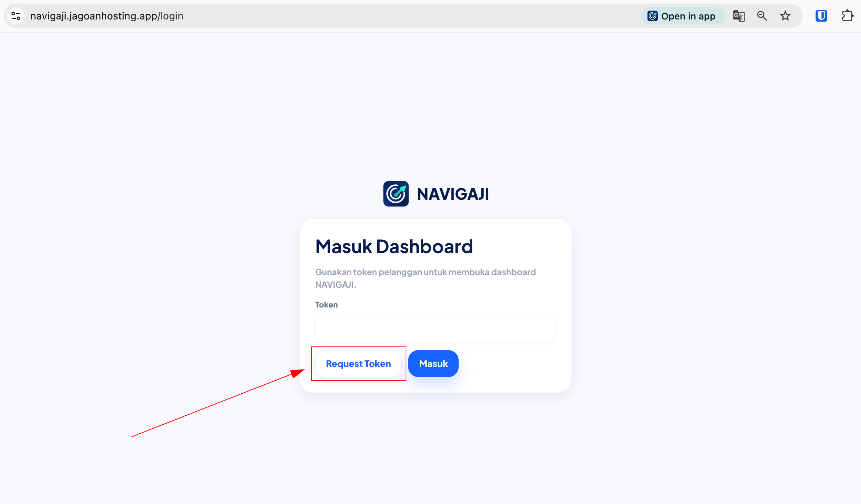The image size is (861, 504).
Task: Click the NAVIGAJI brand name text
Action: 453,194
